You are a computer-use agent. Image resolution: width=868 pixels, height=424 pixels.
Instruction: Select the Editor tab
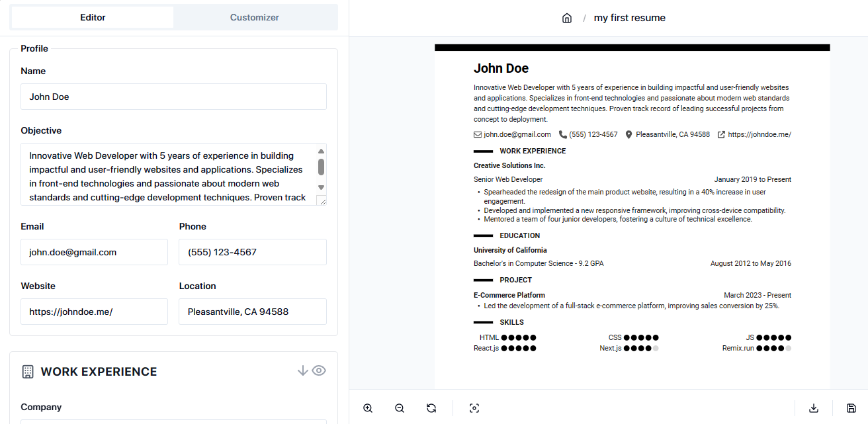click(x=92, y=17)
